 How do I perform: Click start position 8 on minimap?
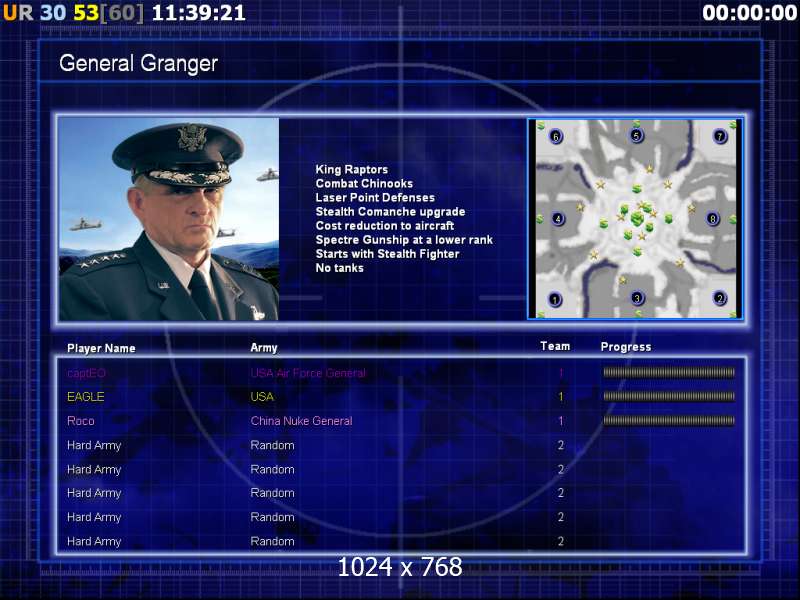tap(713, 219)
